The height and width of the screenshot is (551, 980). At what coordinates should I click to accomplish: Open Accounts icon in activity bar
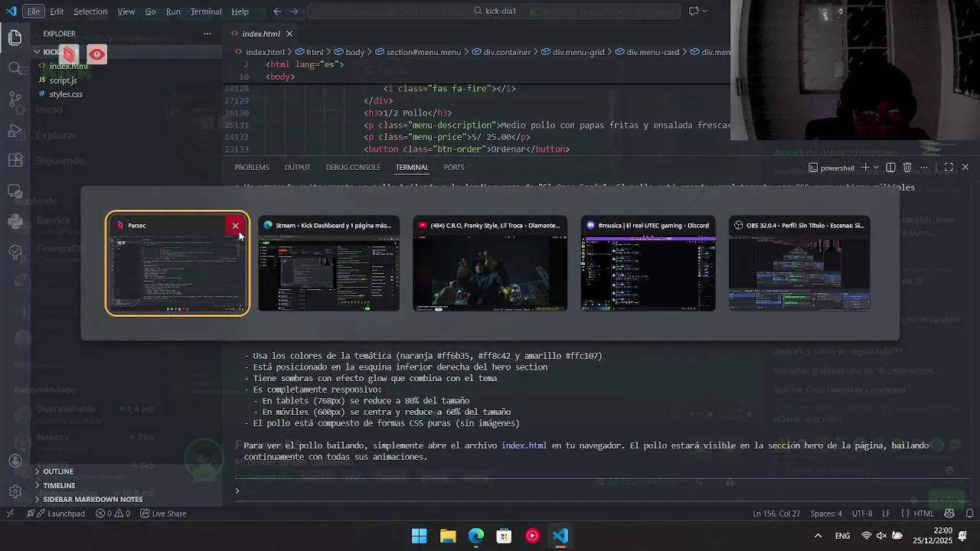pos(15,461)
